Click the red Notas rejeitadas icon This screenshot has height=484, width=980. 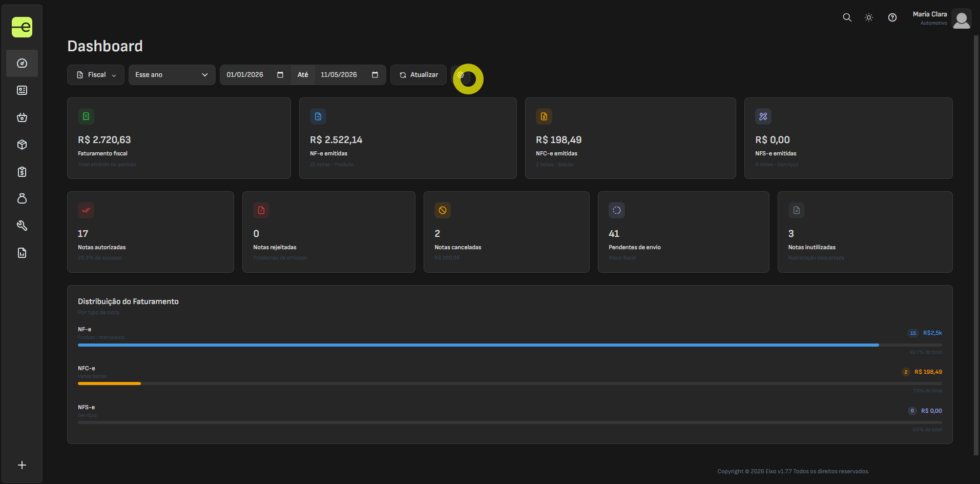pyautogui.click(x=261, y=210)
